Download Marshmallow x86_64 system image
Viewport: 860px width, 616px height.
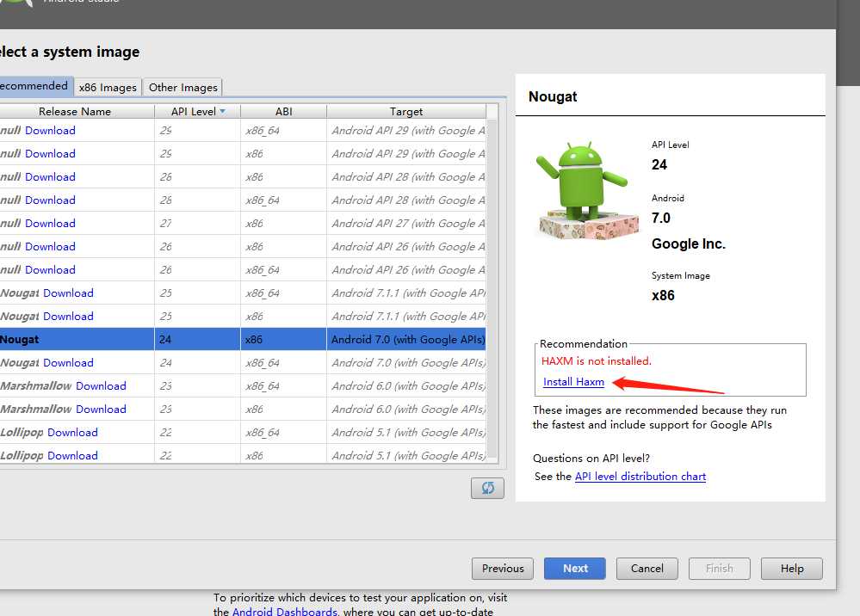tap(101, 385)
